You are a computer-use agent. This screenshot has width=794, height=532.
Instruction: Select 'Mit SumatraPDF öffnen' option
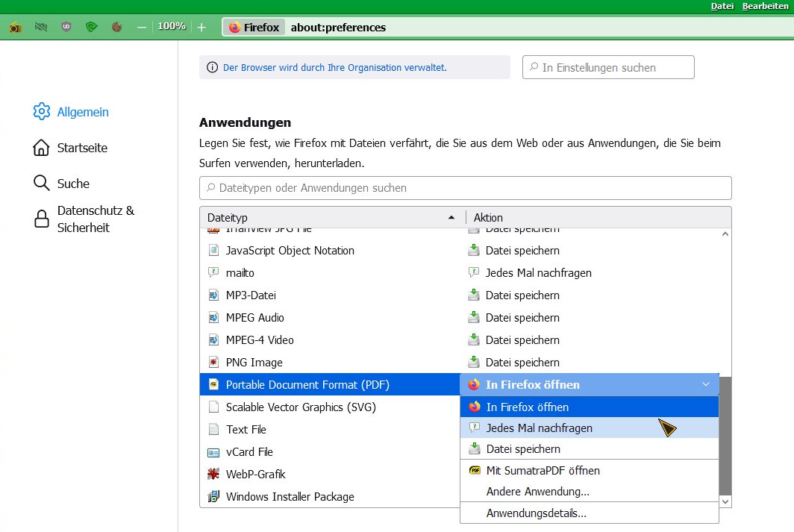tap(543, 471)
